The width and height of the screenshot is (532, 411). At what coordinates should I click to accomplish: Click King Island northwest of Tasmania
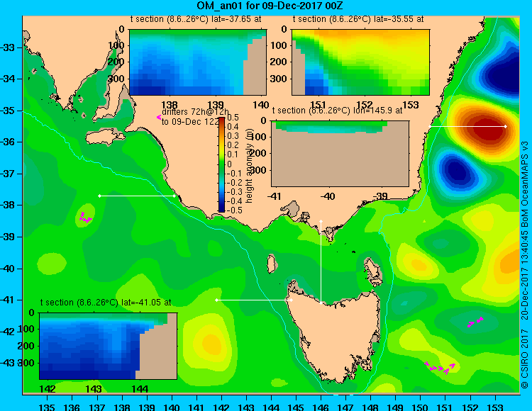(x=271, y=264)
